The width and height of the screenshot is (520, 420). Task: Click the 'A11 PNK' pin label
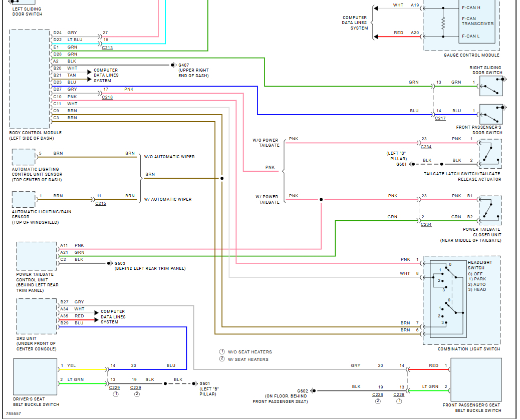[x=72, y=246]
